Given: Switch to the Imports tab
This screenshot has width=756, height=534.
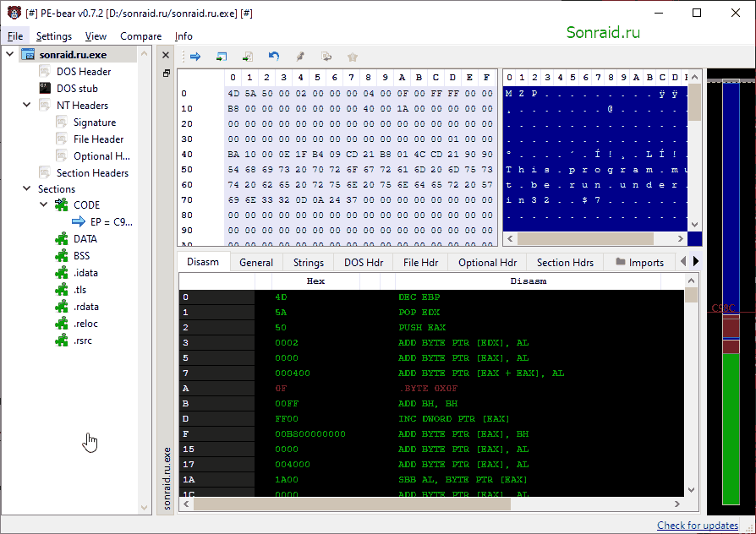Looking at the screenshot, I should tap(640, 263).
